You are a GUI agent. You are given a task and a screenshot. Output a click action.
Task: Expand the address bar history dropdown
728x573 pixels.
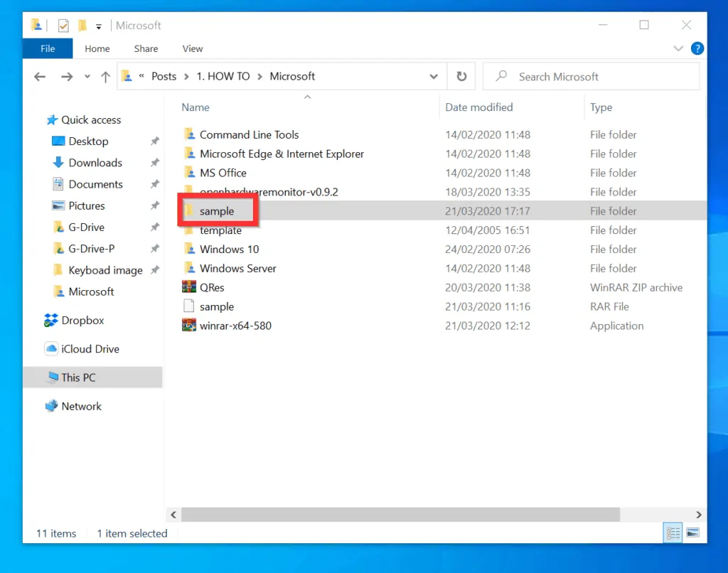[434, 76]
